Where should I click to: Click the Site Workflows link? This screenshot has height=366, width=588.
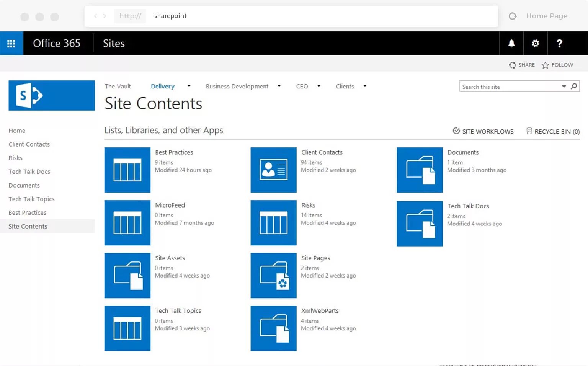(x=483, y=131)
